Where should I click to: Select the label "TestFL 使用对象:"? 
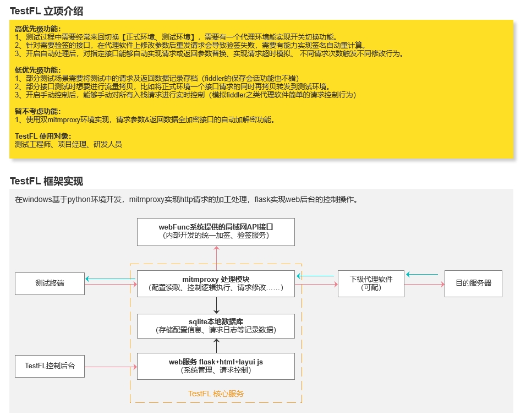click(x=43, y=136)
